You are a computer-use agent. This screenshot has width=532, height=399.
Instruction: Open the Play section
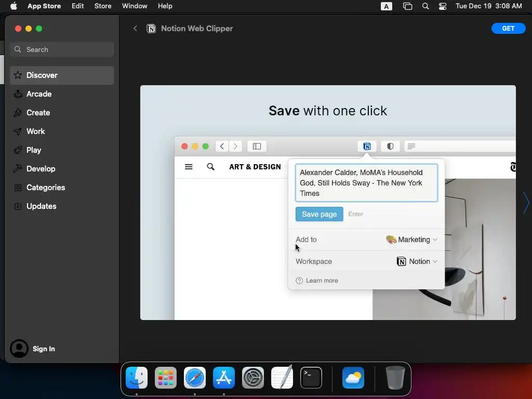[62, 150]
